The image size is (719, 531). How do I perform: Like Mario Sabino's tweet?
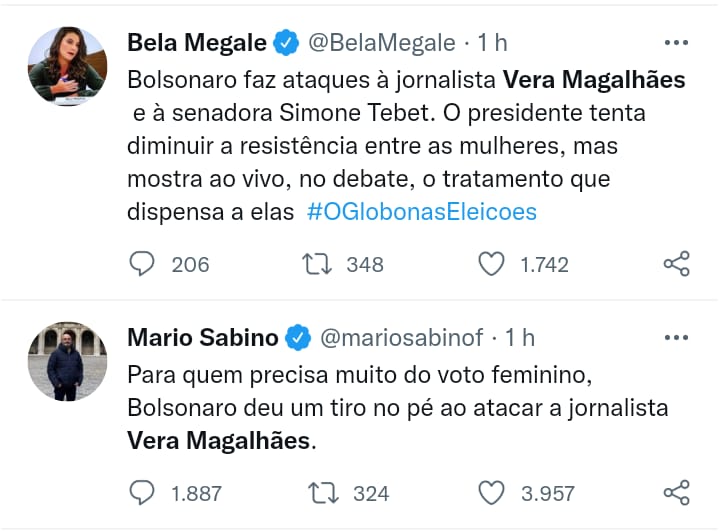[490, 493]
